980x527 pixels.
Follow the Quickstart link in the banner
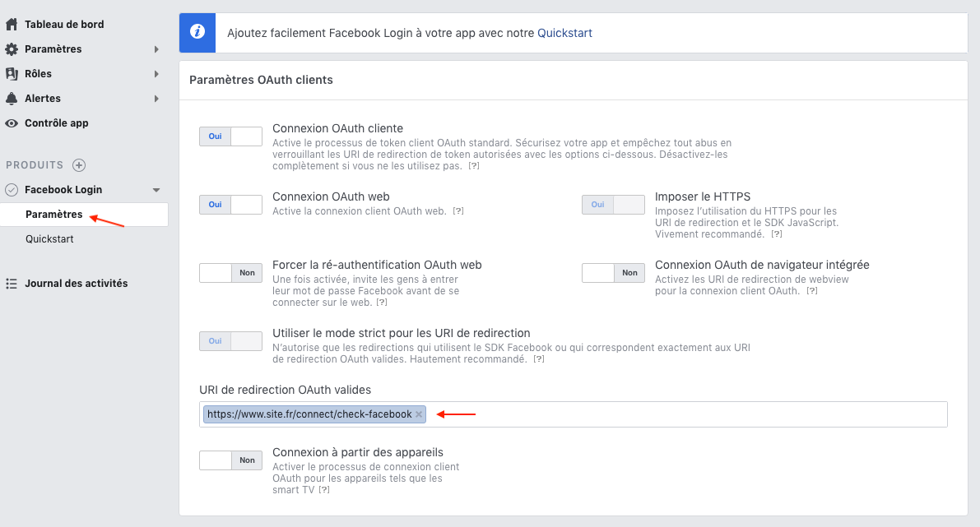pos(564,33)
